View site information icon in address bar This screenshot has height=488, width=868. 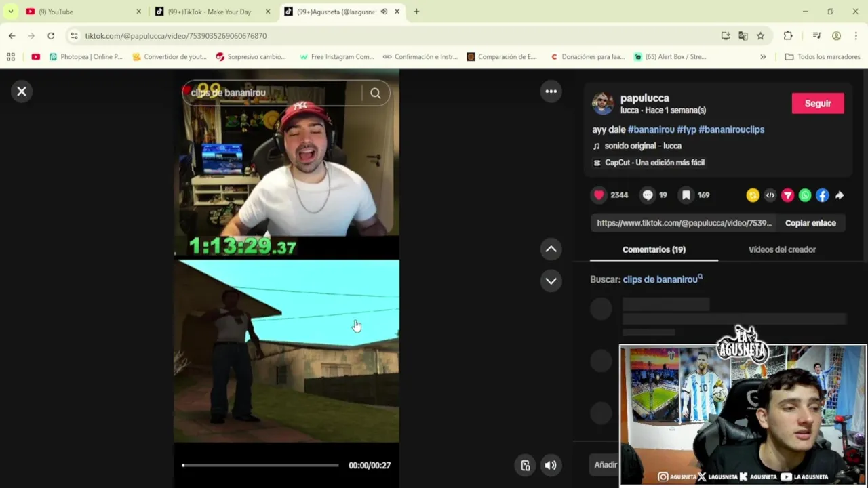tap(73, 36)
